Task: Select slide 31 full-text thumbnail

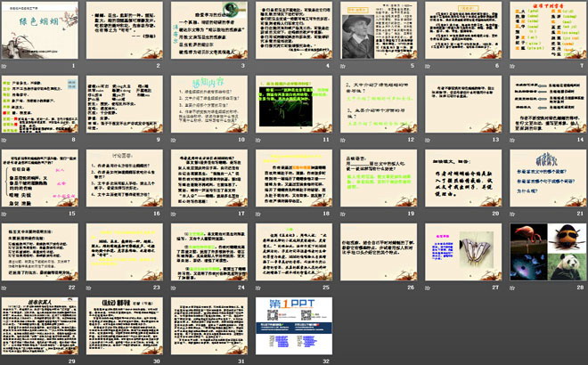Action: click(x=209, y=326)
